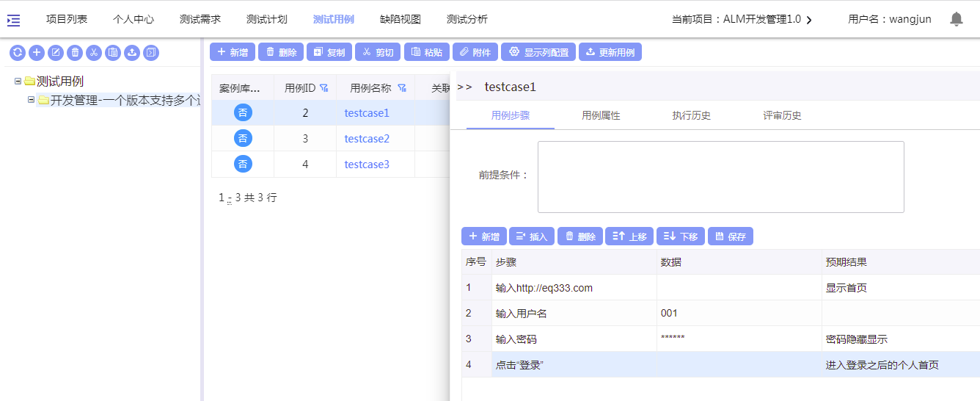Collapse the 开发管理 folder tree node
The height and width of the screenshot is (401, 980).
pyautogui.click(x=31, y=99)
